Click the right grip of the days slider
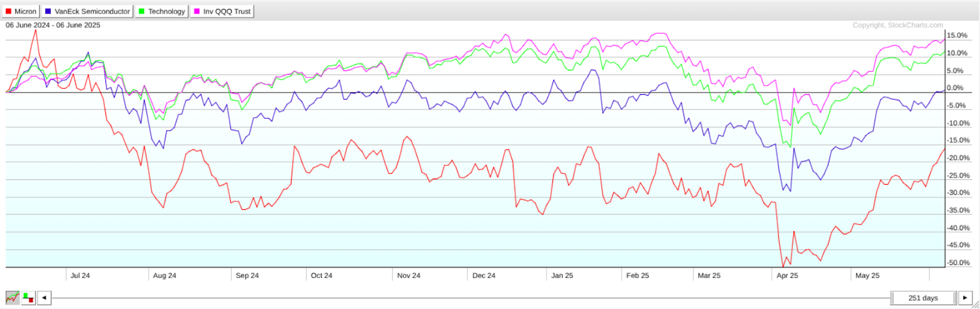The height and width of the screenshot is (309, 980). [954, 298]
